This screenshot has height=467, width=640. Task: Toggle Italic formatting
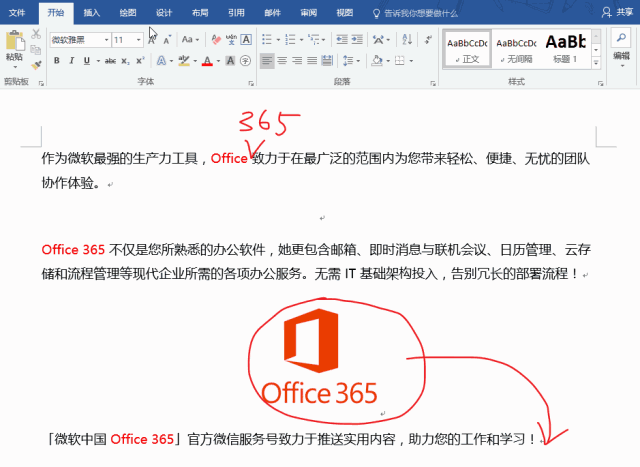point(71,61)
